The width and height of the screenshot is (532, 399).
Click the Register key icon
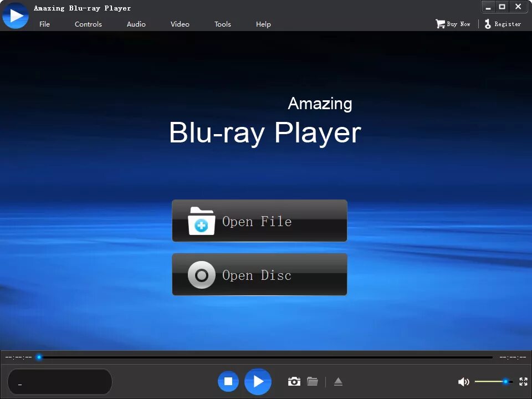[488, 24]
